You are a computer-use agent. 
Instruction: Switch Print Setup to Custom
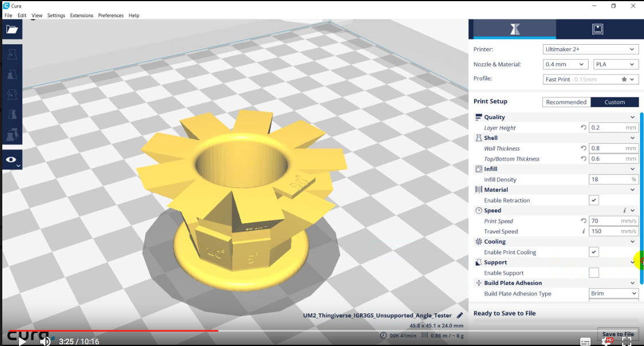[615, 102]
